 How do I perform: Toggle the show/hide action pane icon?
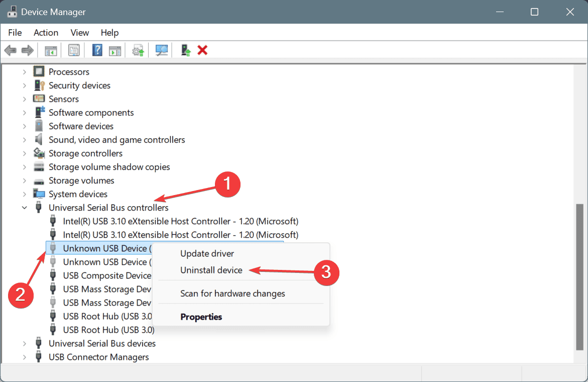[x=115, y=50]
